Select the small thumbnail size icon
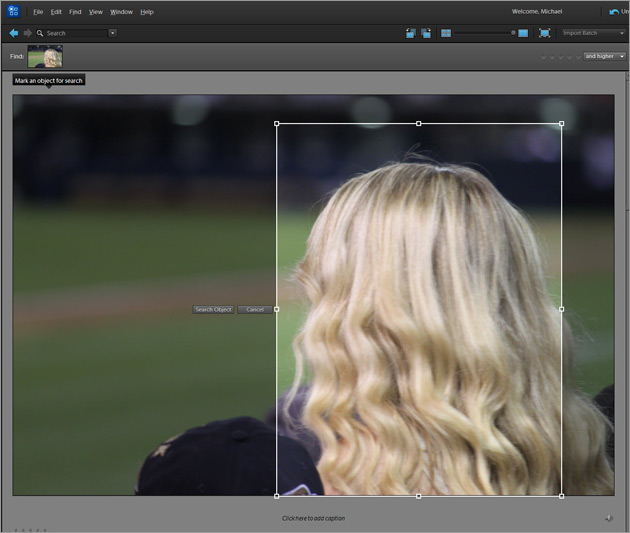This screenshot has width=630, height=533. [x=446, y=33]
